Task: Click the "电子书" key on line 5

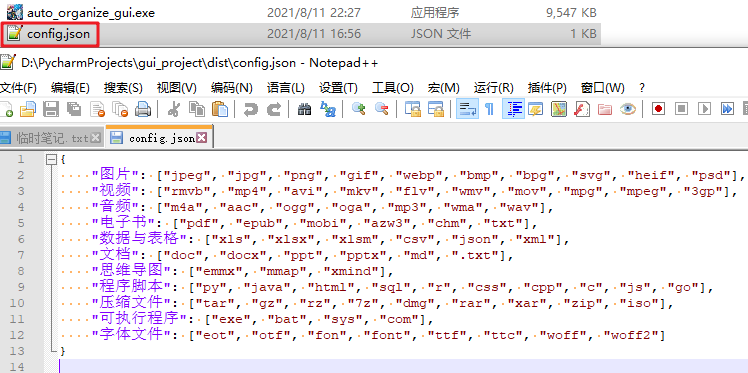Action: [123, 224]
